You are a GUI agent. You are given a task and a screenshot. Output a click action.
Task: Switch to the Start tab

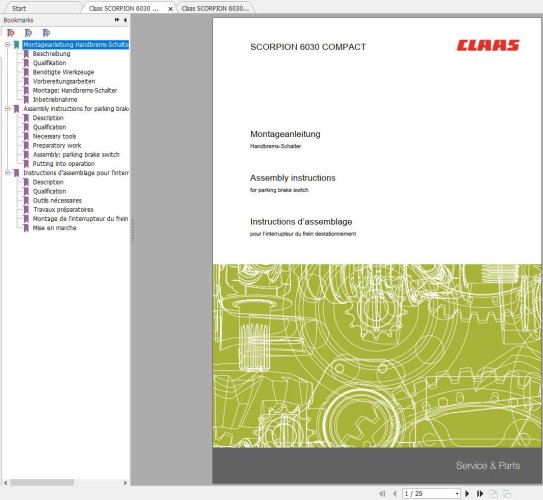coord(19,8)
